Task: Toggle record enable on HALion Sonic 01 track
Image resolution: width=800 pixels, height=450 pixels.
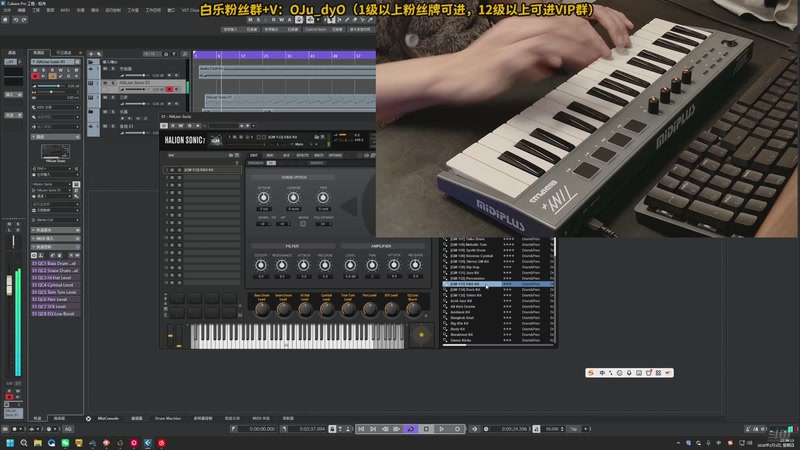Action: [x=169, y=89]
